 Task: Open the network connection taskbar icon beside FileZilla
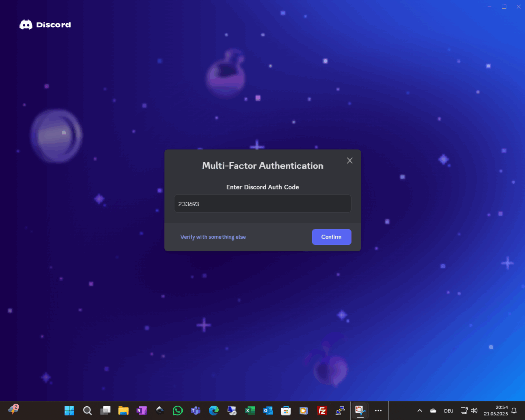pos(340,410)
